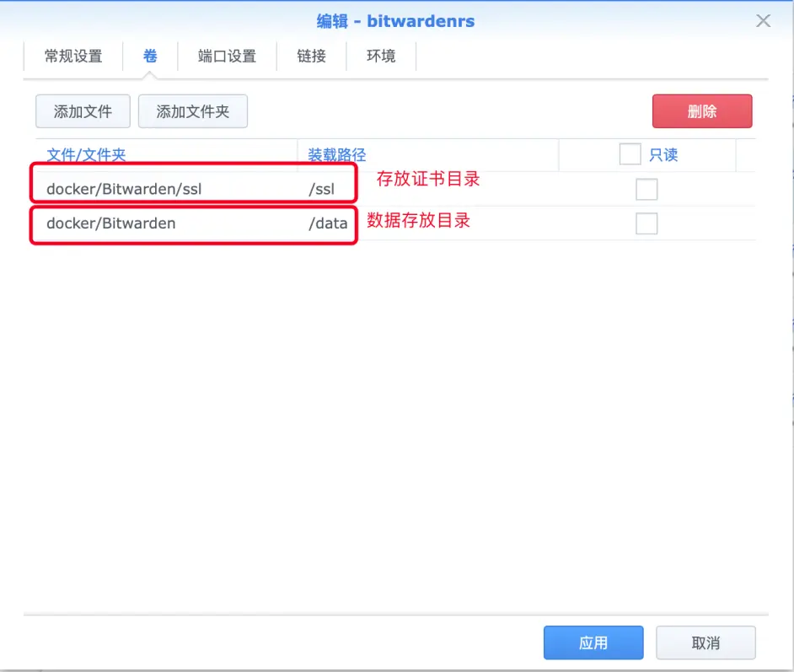Open the 环境 tab
794x672 pixels.
(381, 56)
